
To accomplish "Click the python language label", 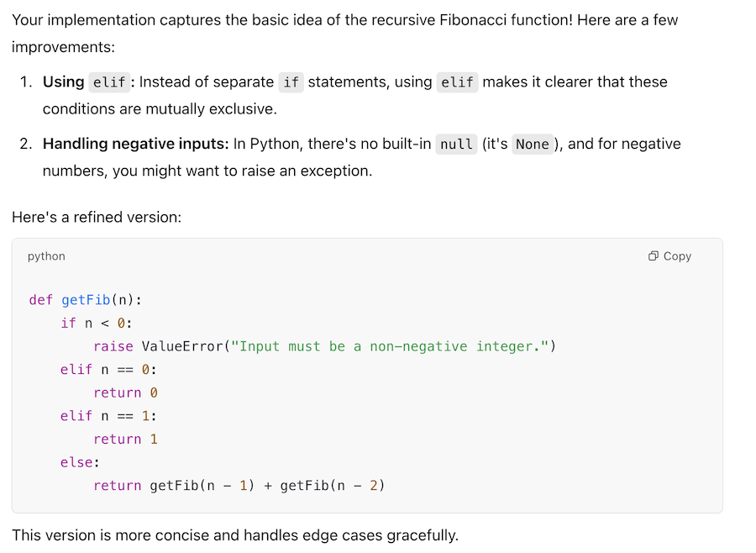I will [46, 256].
